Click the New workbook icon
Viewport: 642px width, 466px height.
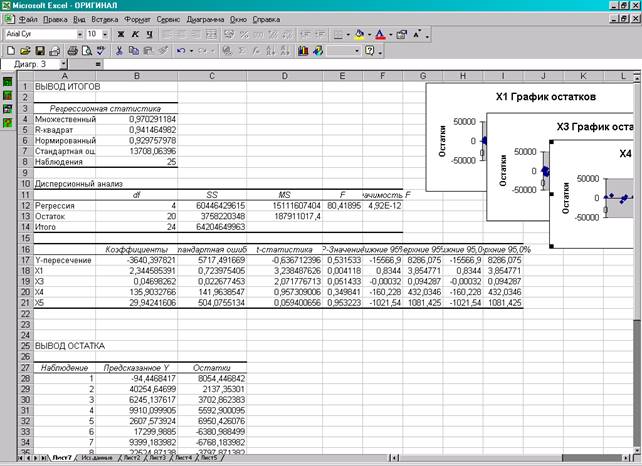[x=11, y=50]
